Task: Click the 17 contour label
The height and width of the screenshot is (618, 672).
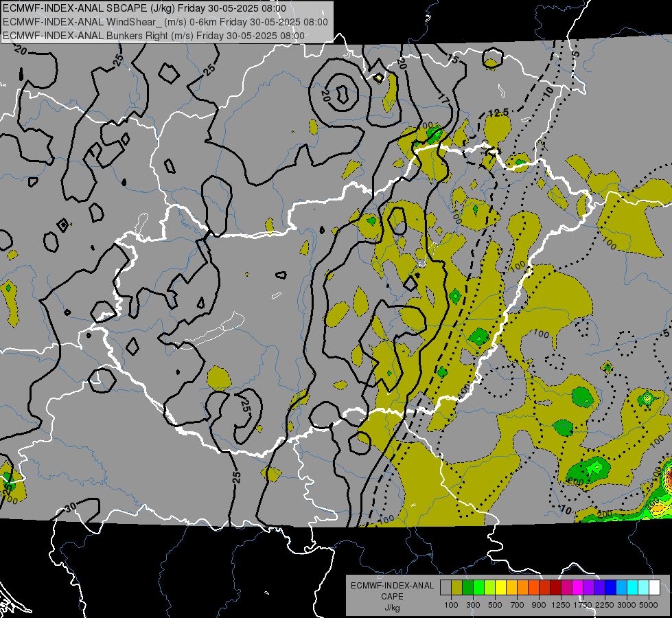Action: pos(443,99)
